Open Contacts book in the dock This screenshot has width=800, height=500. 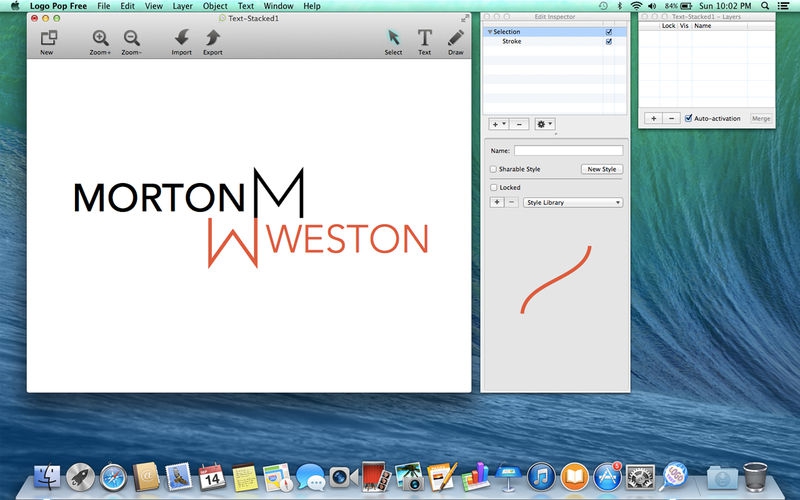tap(146, 477)
